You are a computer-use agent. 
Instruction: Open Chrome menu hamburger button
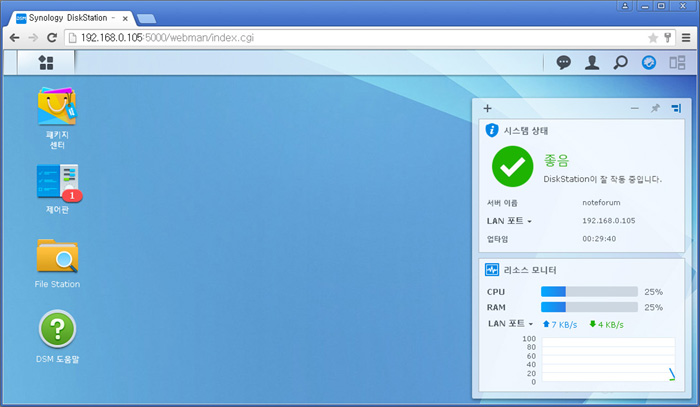click(x=686, y=38)
